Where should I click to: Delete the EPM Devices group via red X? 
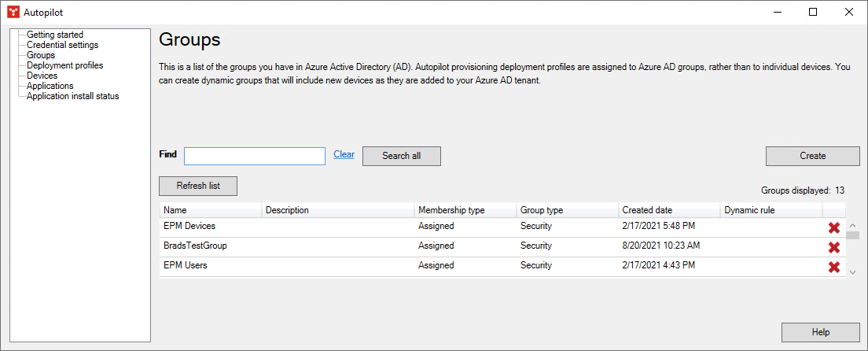point(834,227)
